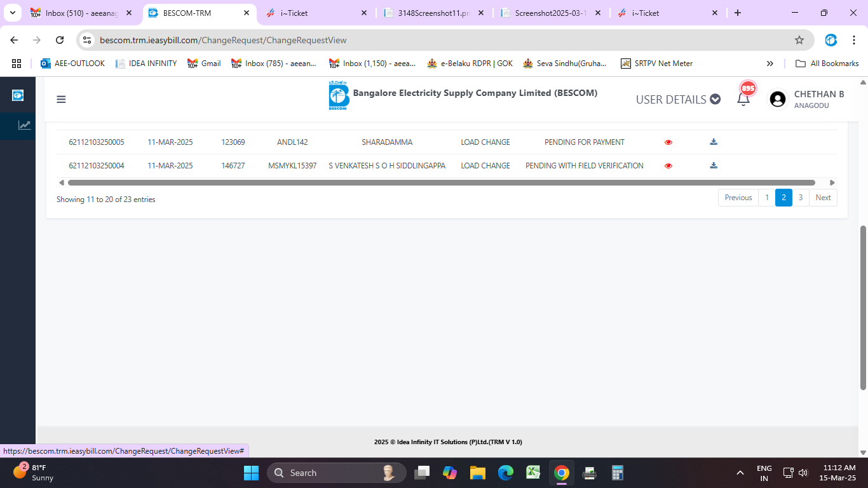Click PENDING FOR PAYMENT status
The image size is (868, 488).
tap(585, 142)
